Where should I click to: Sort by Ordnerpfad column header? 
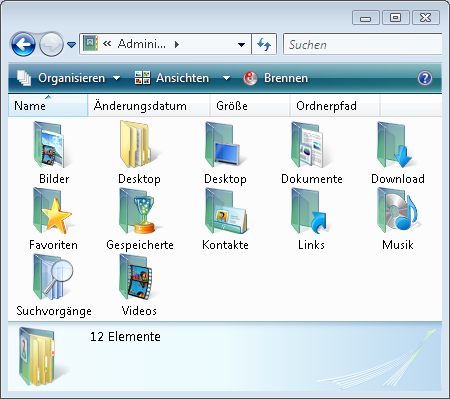point(335,106)
